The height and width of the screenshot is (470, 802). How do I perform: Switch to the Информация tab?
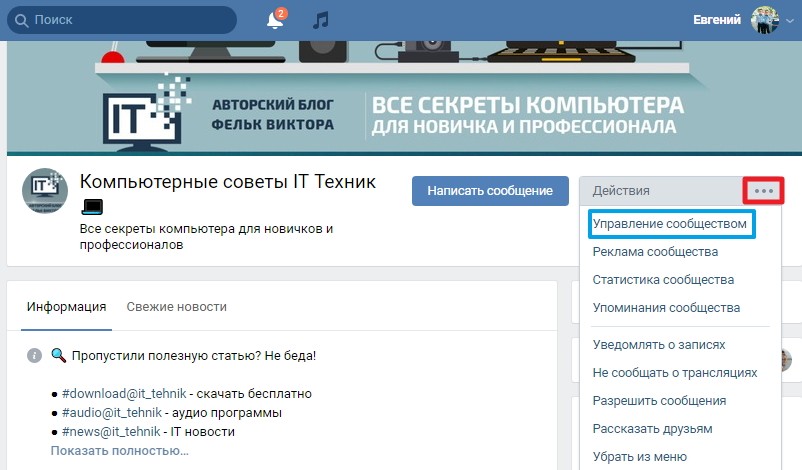click(66, 306)
